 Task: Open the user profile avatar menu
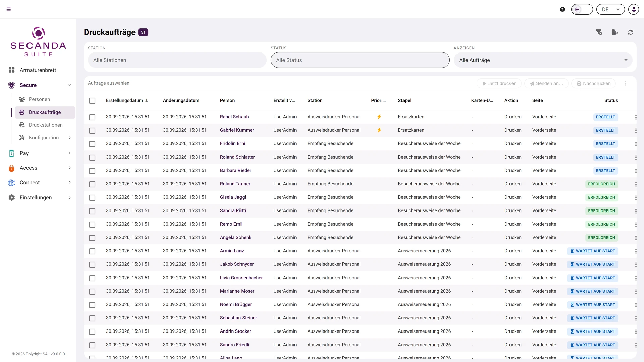pos(634,9)
